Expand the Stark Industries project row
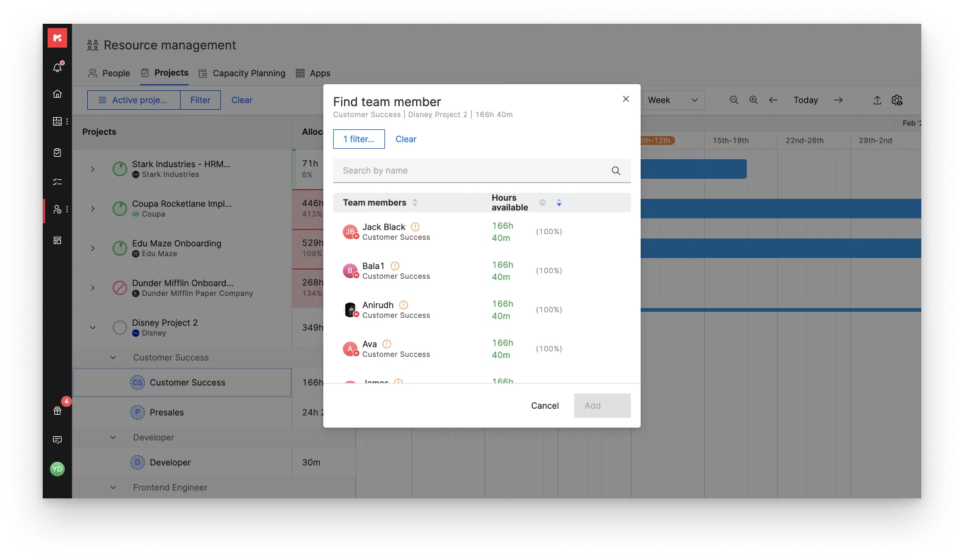 (93, 169)
